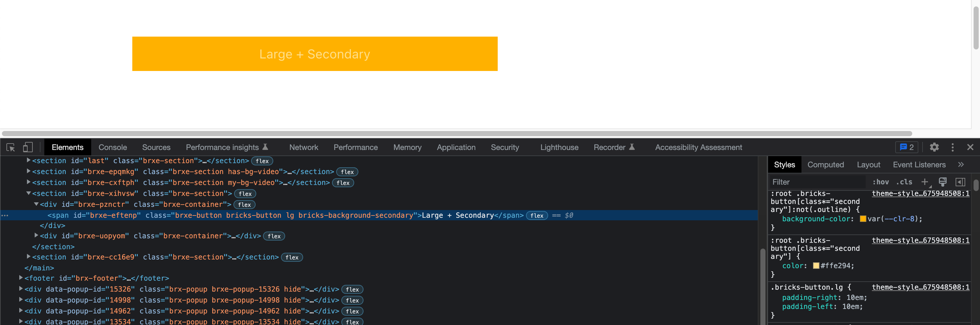Open theme-style link for :not(.outline) rule
Screen dimensions: 980x325
click(921, 194)
